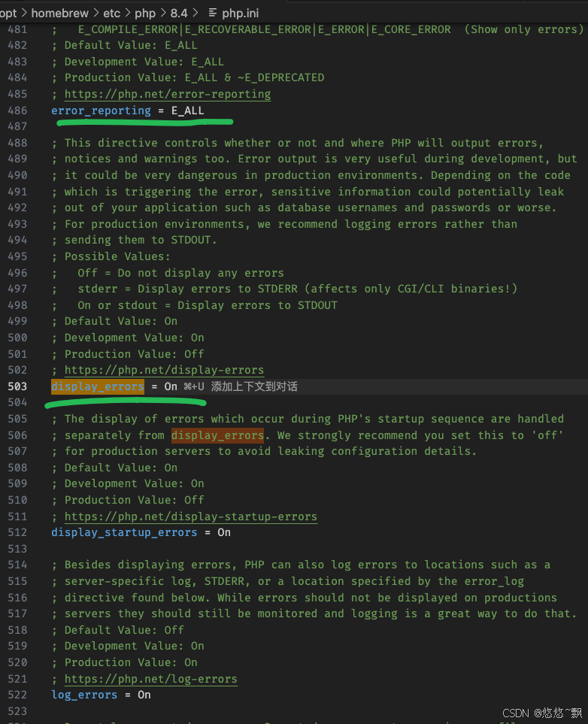Click line number 503 in the gutter
This screenshot has width=588, height=724.
17,386
